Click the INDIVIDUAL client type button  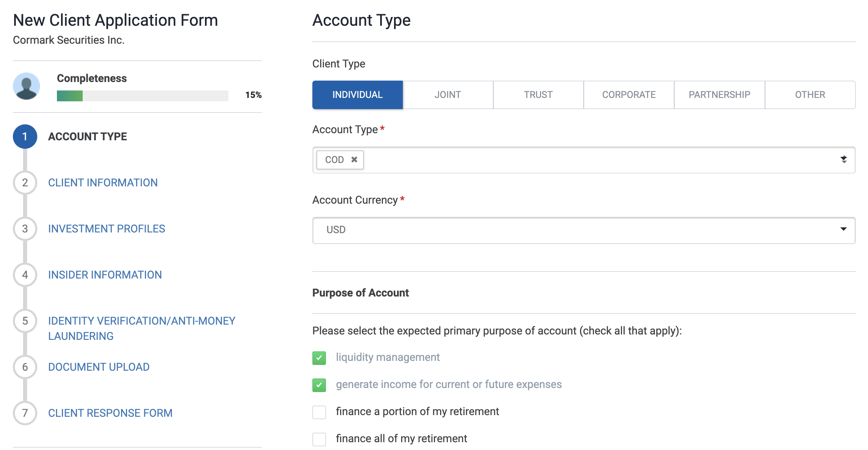[357, 95]
